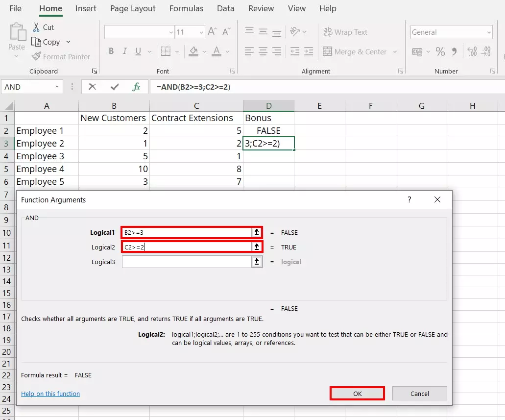Click Decrease Decimal icon
Image resolution: width=505 pixels, height=420 pixels.
pos(486,51)
